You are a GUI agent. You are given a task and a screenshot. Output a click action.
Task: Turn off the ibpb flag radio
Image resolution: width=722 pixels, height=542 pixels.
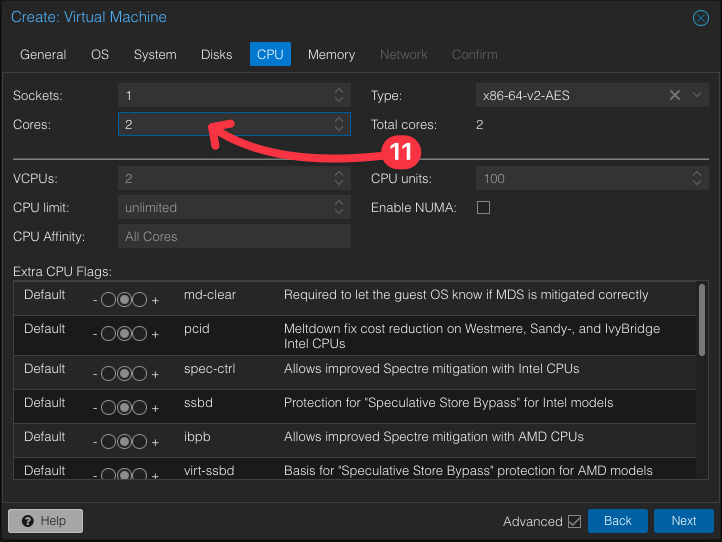click(109, 442)
